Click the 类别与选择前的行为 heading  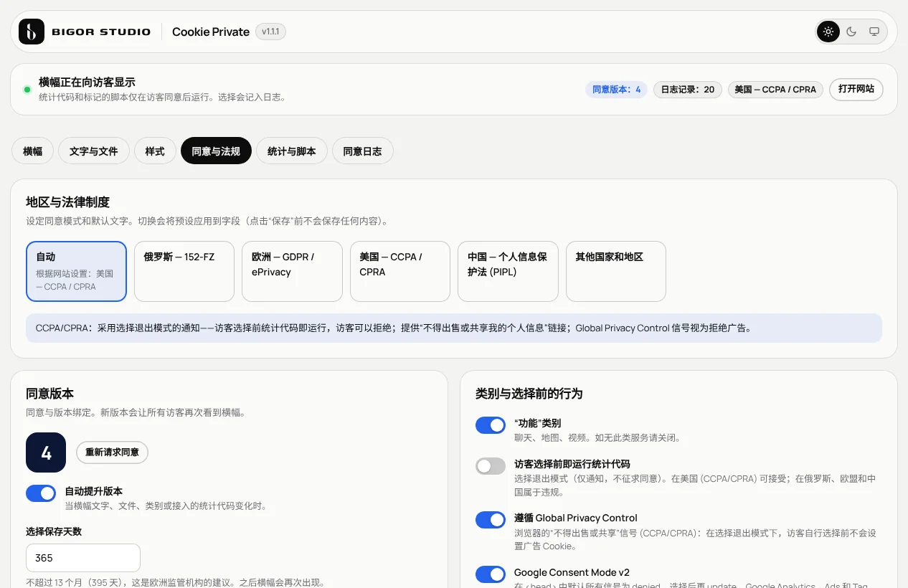pos(529,394)
